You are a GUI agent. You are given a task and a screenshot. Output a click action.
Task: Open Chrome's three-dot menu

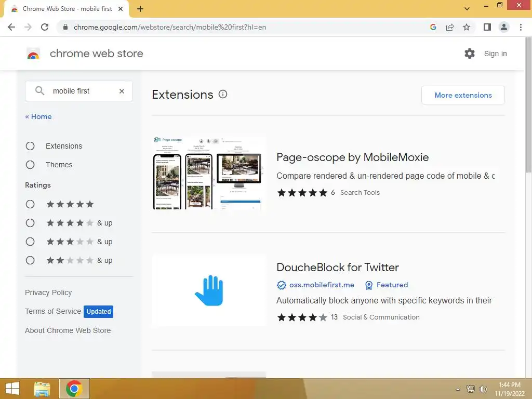coord(521,27)
